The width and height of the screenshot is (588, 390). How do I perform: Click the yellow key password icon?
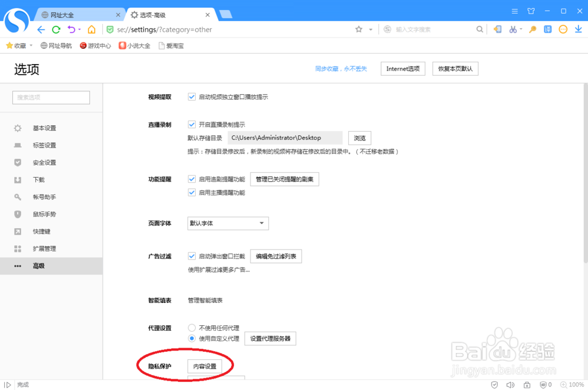532,29
